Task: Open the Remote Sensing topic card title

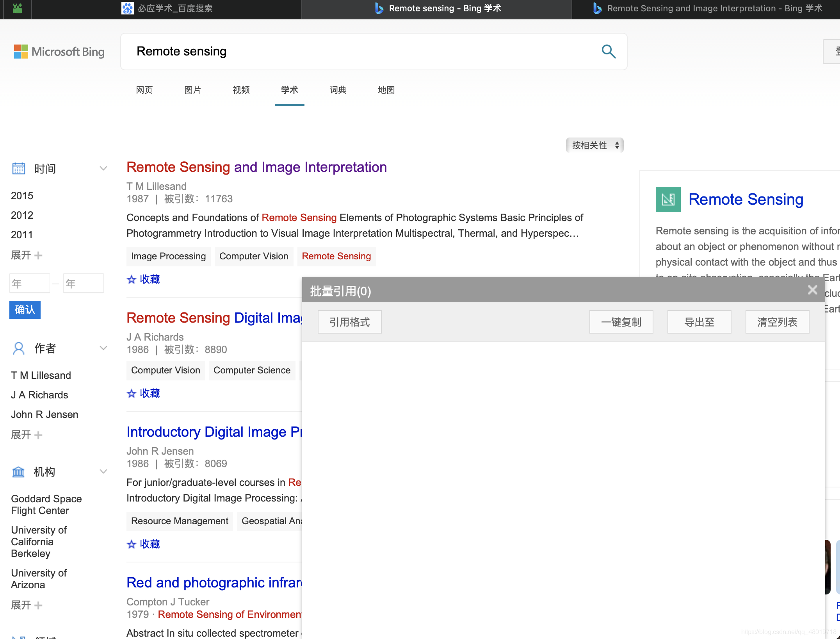Action: tap(746, 200)
